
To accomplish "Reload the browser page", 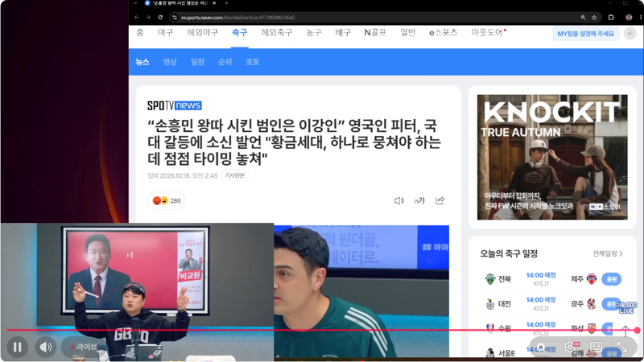I will point(160,17).
